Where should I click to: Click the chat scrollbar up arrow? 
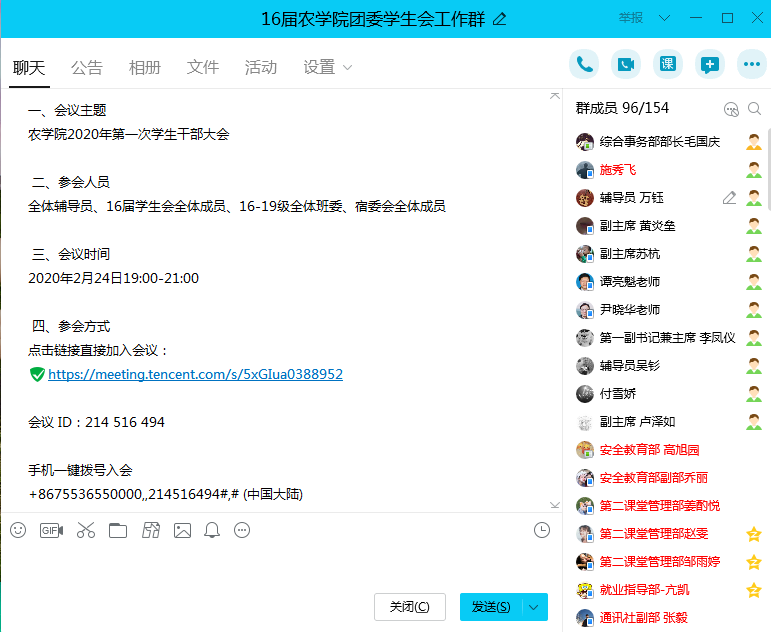pyautogui.click(x=555, y=96)
